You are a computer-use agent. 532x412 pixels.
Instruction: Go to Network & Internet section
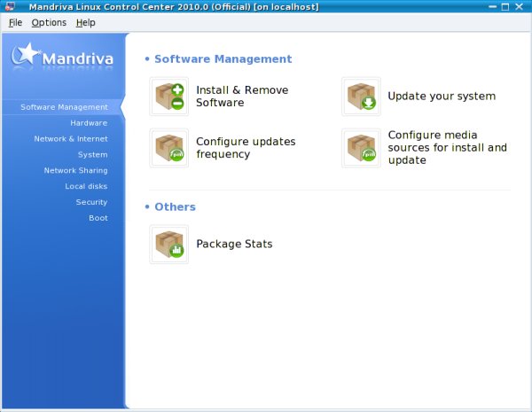click(x=71, y=139)
